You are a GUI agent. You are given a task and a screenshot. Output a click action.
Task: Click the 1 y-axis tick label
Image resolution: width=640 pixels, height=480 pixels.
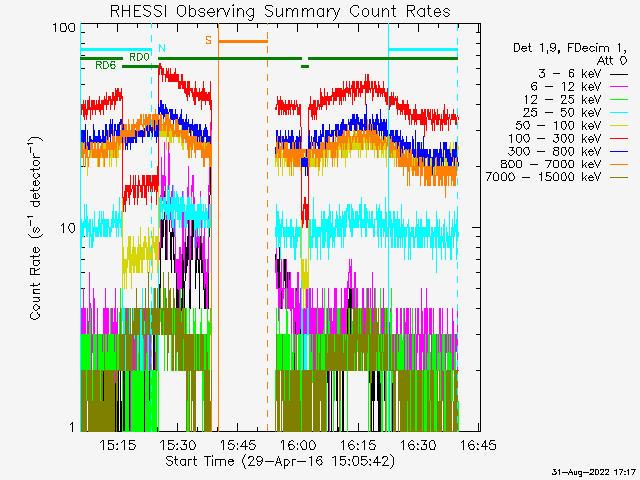[x=72, y=427]
